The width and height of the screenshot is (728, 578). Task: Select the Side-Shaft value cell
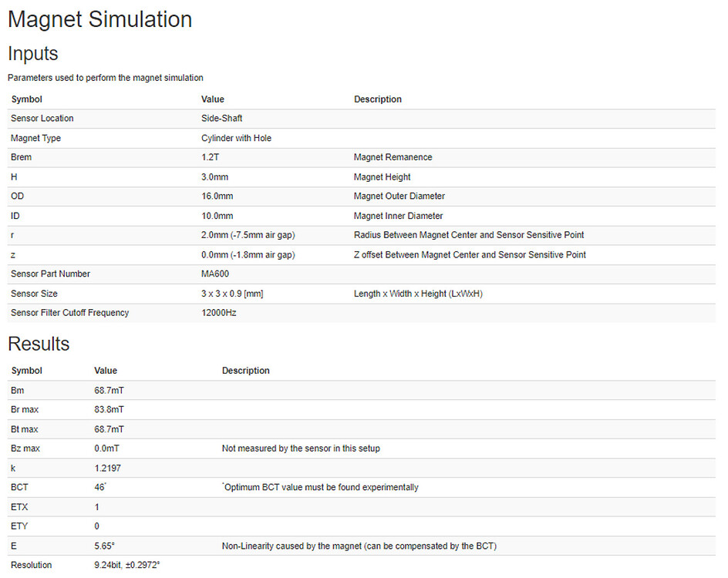point(221,119)
